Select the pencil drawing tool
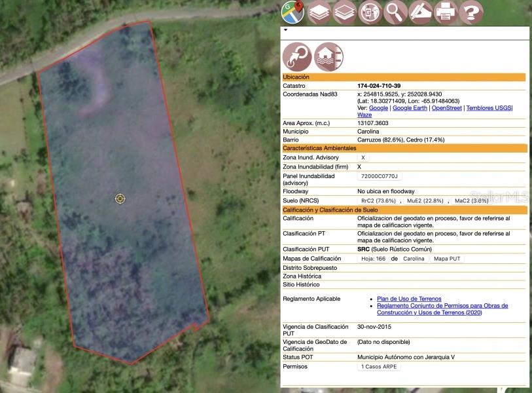 [x=420, y=12]
